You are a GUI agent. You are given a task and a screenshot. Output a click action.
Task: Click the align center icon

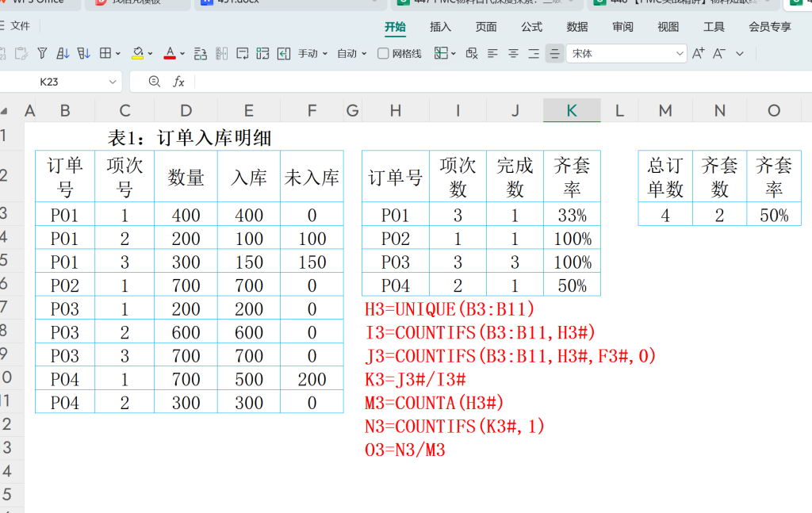[513, 53]
